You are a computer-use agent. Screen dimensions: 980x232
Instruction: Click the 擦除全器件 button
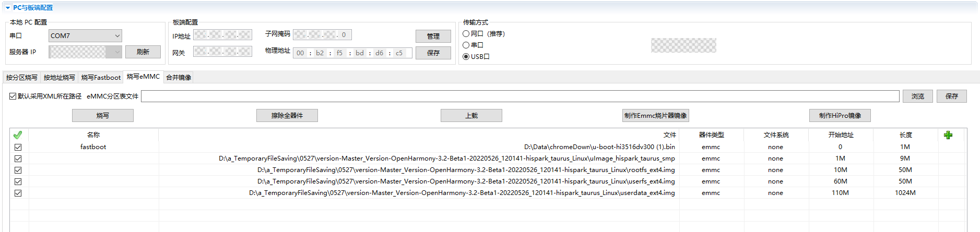coord(287,116)
